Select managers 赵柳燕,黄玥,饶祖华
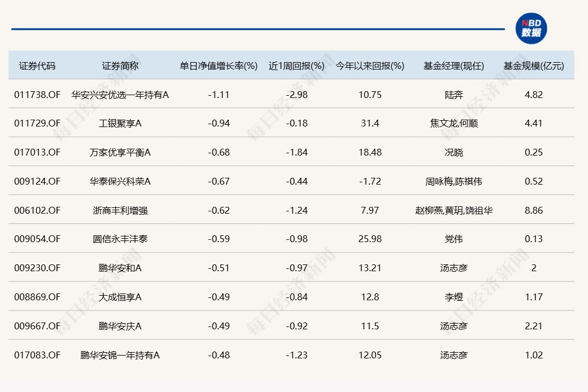Viewport: 588px width, 392px height. coord(454,210)
